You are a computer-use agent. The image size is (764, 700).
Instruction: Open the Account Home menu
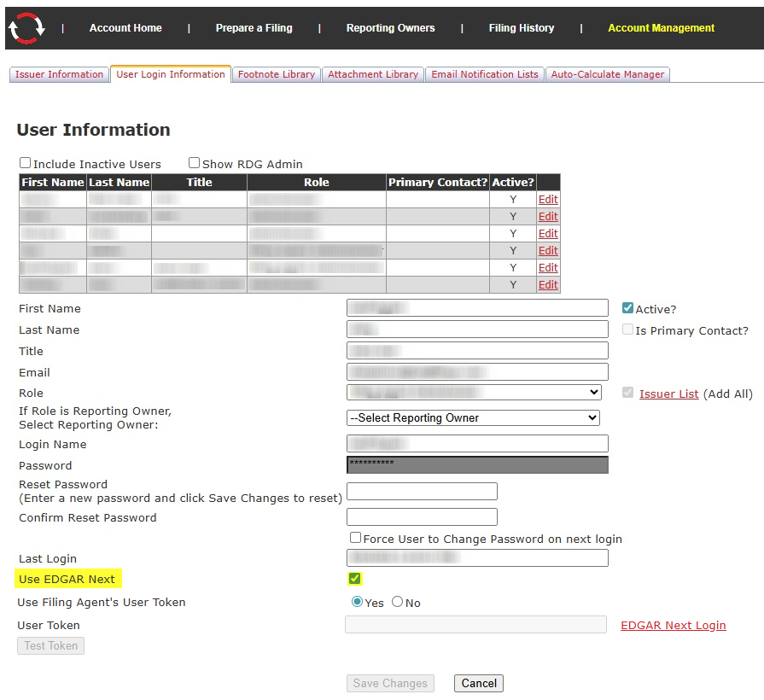[x=125, y=28]
